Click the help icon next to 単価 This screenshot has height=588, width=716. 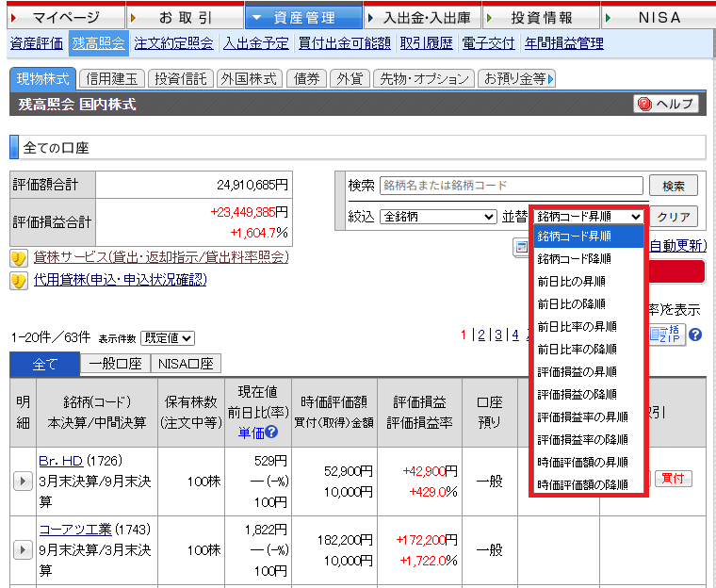[x=271, y=433]
